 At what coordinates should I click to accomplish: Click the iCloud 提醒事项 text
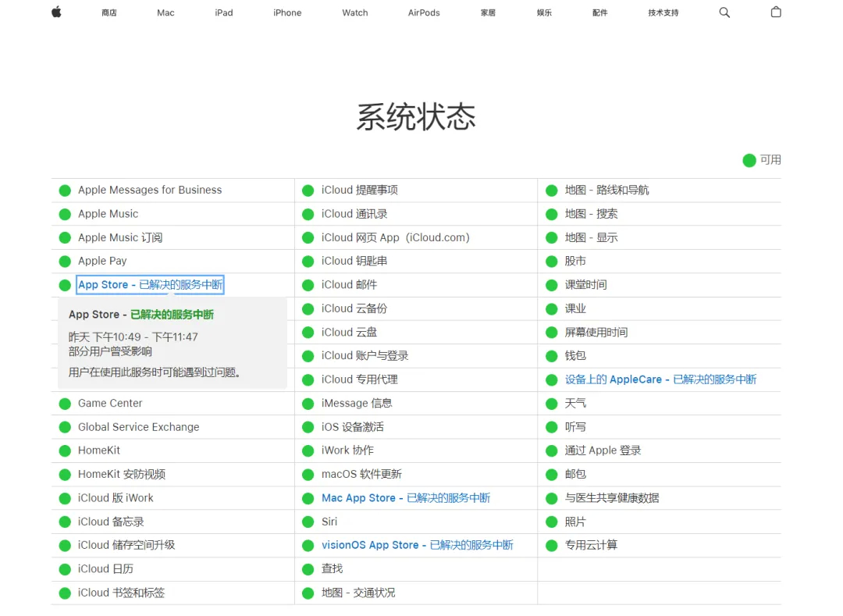click(360, 190)
